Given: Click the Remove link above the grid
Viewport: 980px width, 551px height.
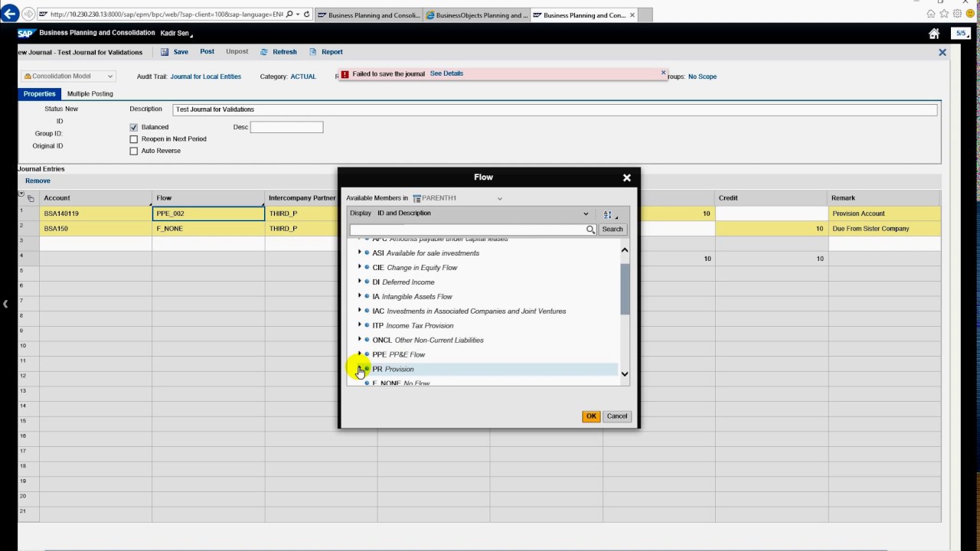Looking at the screenshot, I should pyautogui.click(x=38, y=181).
